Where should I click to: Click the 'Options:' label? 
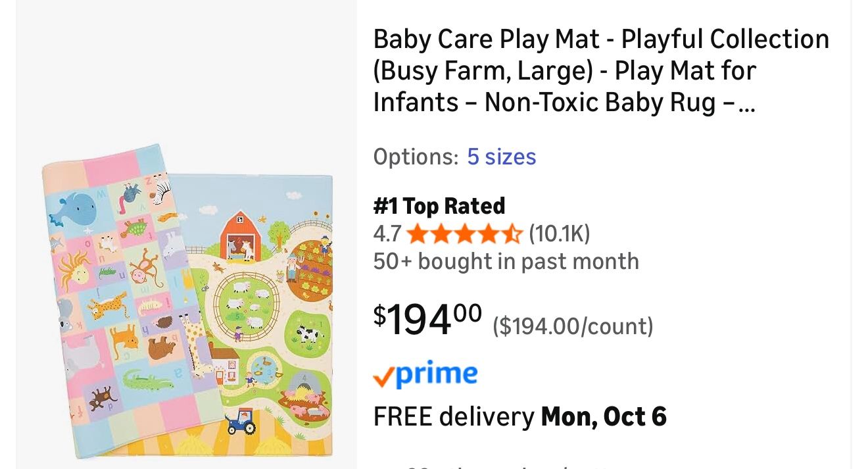coord(416,157)
